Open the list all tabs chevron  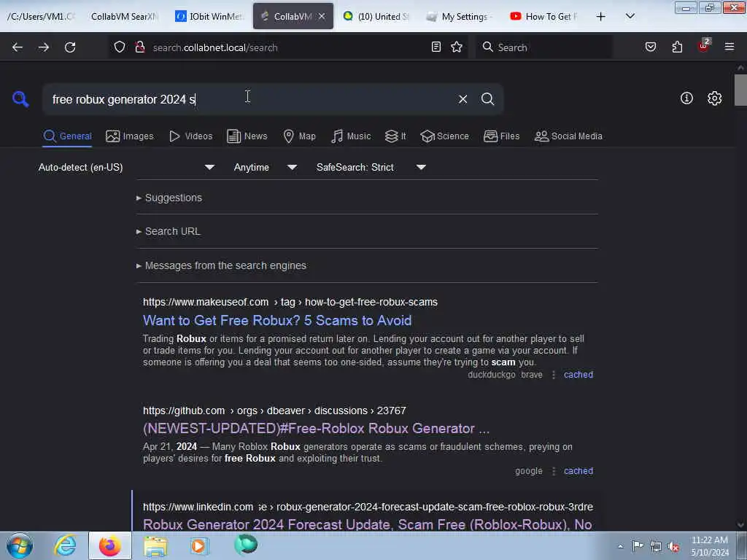[x=630, y=16]
